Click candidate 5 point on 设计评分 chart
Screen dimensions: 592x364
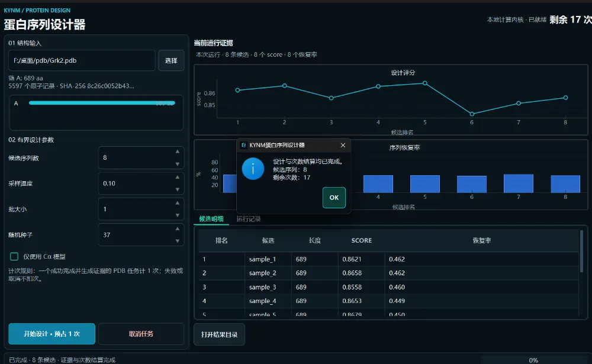coord(424,83)
